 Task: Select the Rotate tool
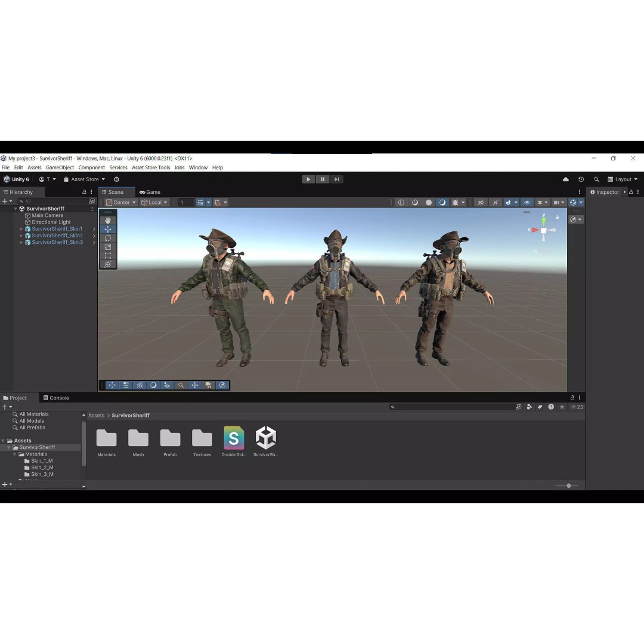pos(107,238)
